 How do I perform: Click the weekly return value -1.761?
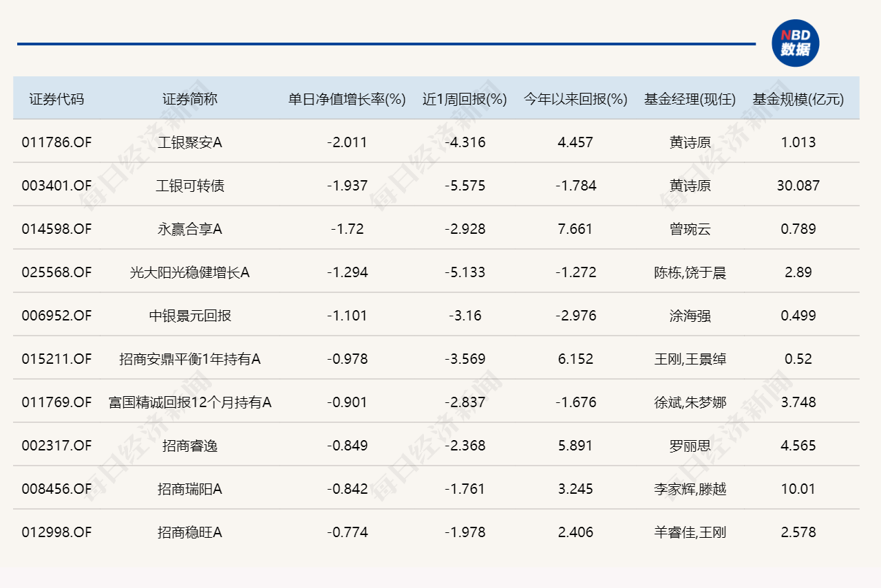(465, 489)
